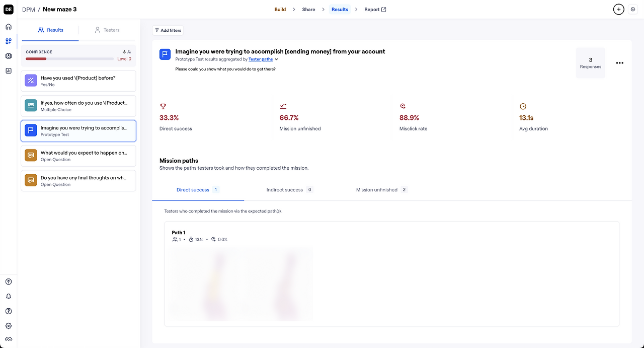Select the Indirect success tab

tap(290, 190)
